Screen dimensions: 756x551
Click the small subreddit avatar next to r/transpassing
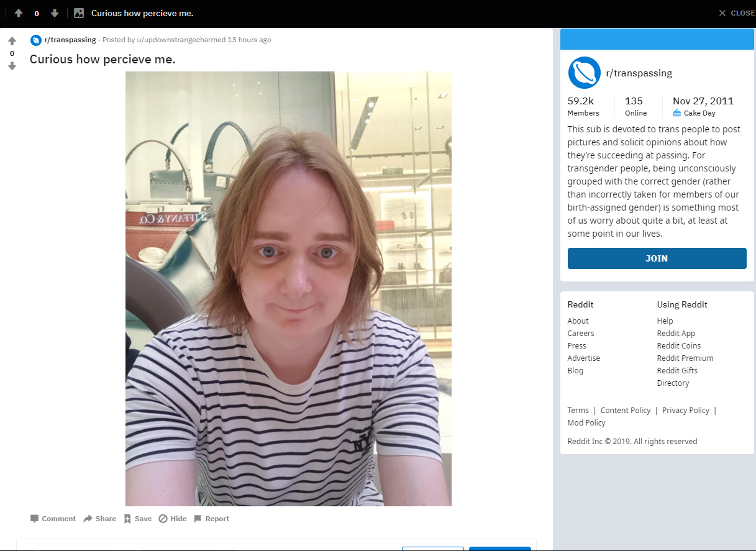coord(36,40)
